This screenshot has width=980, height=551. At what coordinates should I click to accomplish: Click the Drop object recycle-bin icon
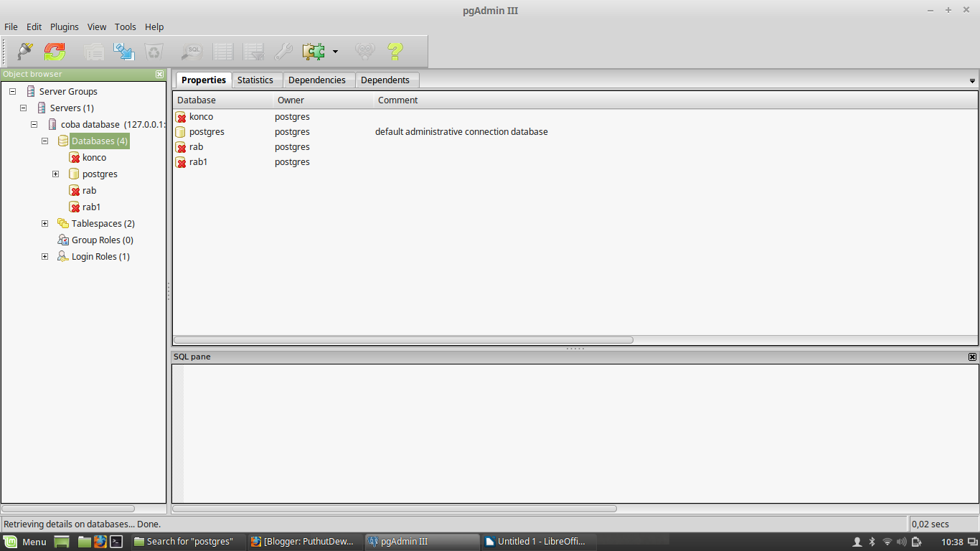(x=154, y=52)
